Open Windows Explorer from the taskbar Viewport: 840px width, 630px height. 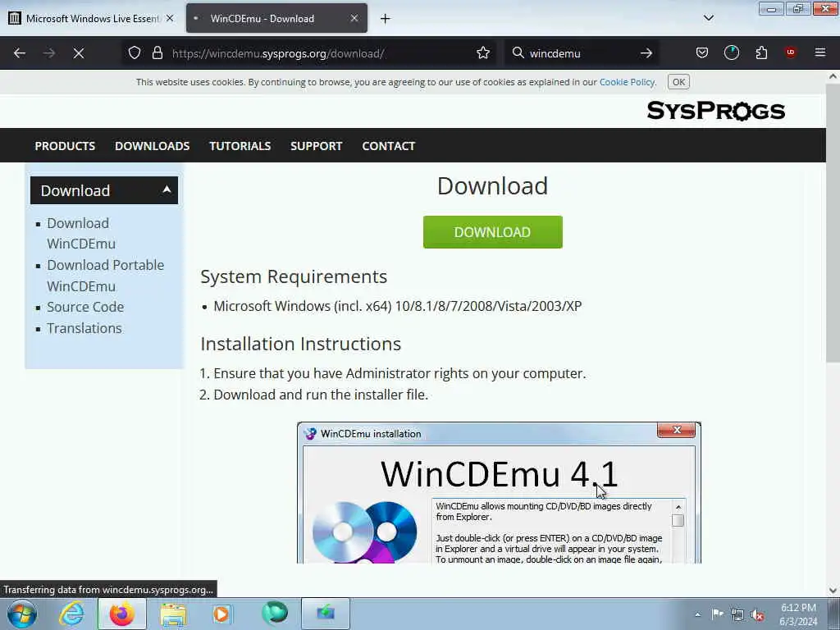(x=172, y=614)
